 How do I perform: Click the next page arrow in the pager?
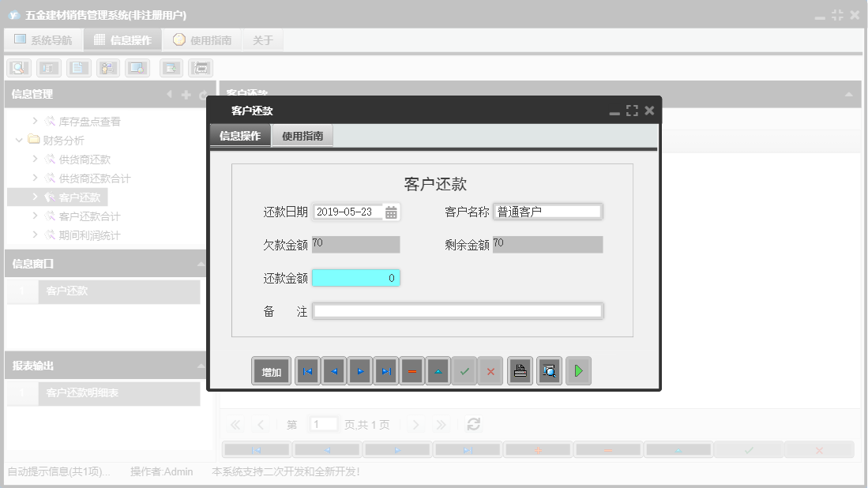pos(415,424)
